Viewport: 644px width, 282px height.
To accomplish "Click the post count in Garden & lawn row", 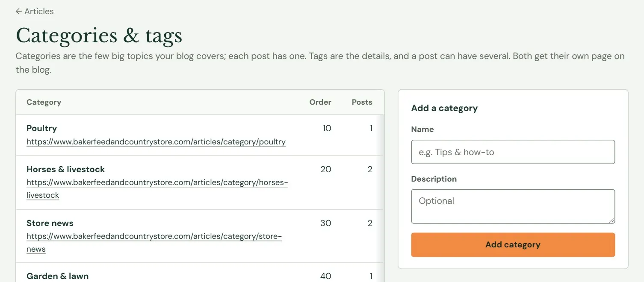I will (x=371, y=276).
